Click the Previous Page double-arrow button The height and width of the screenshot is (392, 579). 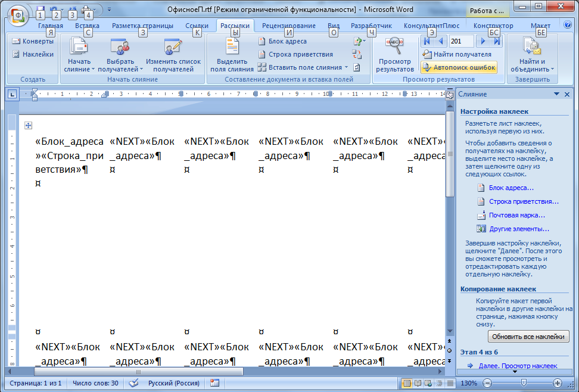[x=449, y=341]
